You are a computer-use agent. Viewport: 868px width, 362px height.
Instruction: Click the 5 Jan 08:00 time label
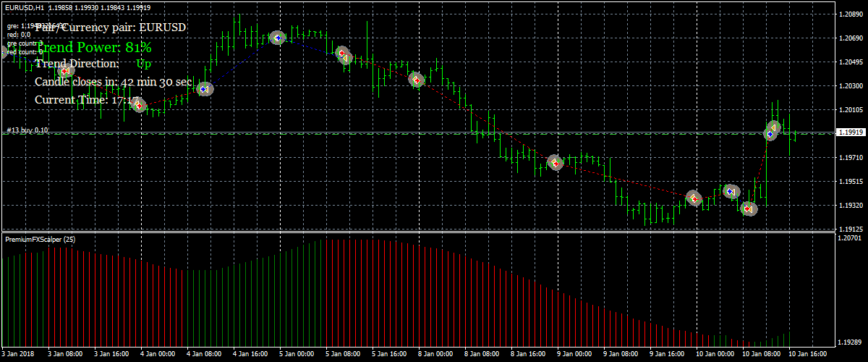point(343,355)
